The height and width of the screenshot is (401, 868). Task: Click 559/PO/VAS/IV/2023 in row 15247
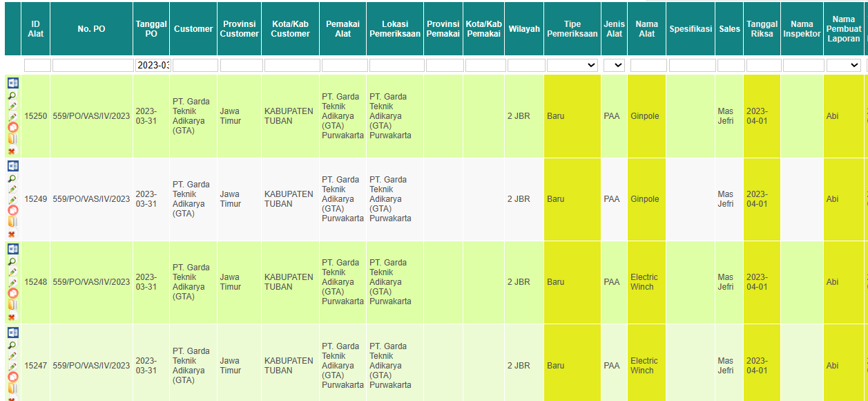pos(91,365)
